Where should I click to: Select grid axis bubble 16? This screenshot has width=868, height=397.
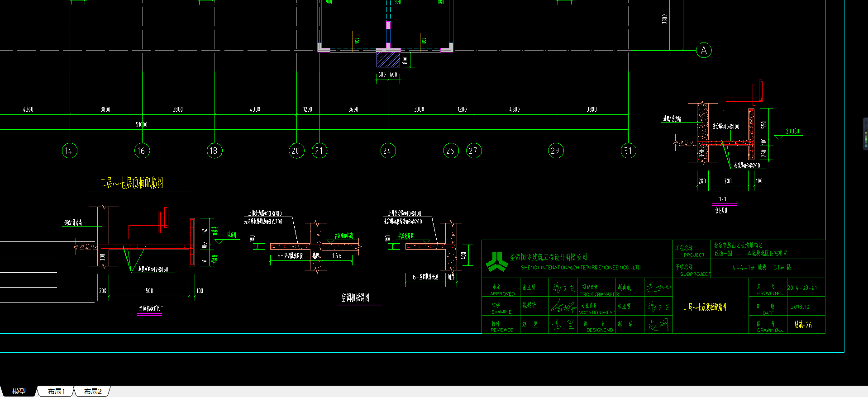pyautogui.click(x=142, y=151)
